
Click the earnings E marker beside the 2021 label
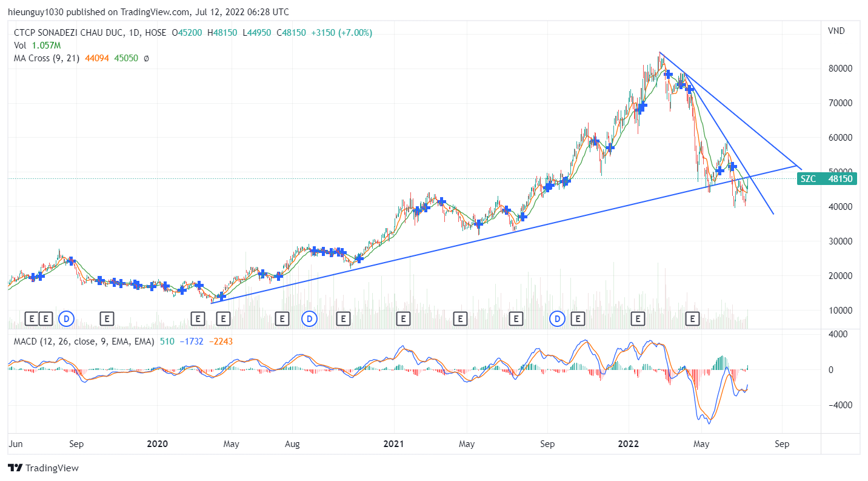coord(402,318)
